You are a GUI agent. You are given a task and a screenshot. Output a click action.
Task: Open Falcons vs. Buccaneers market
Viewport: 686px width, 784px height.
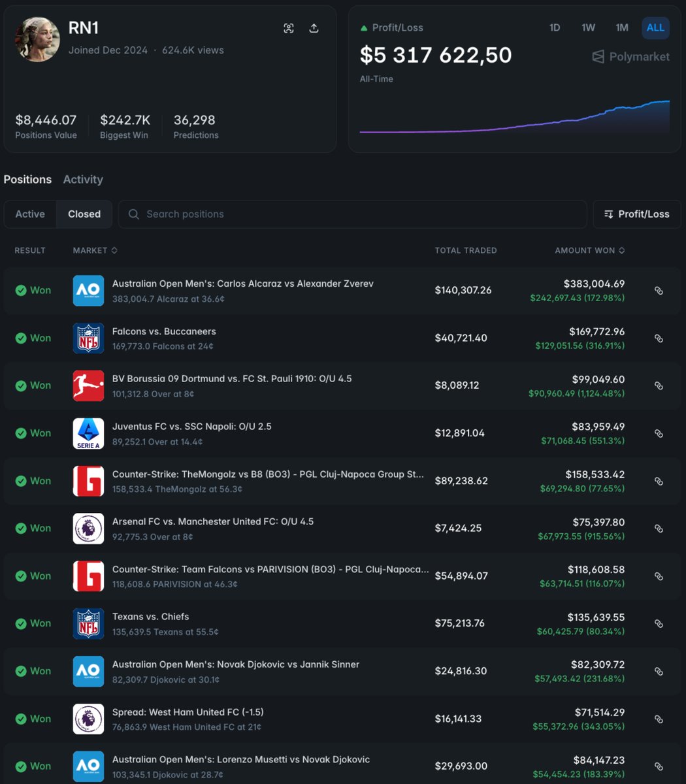[x=164, y=331]
